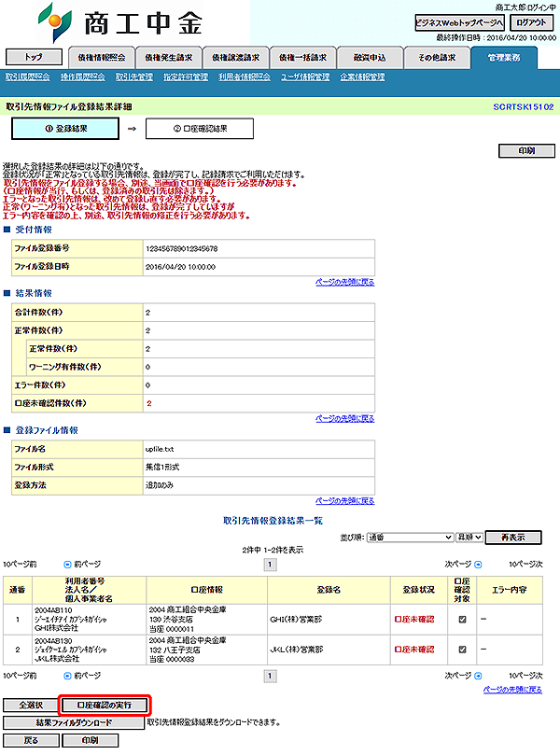Select the 管理業務 tab

tap(504, 58)
